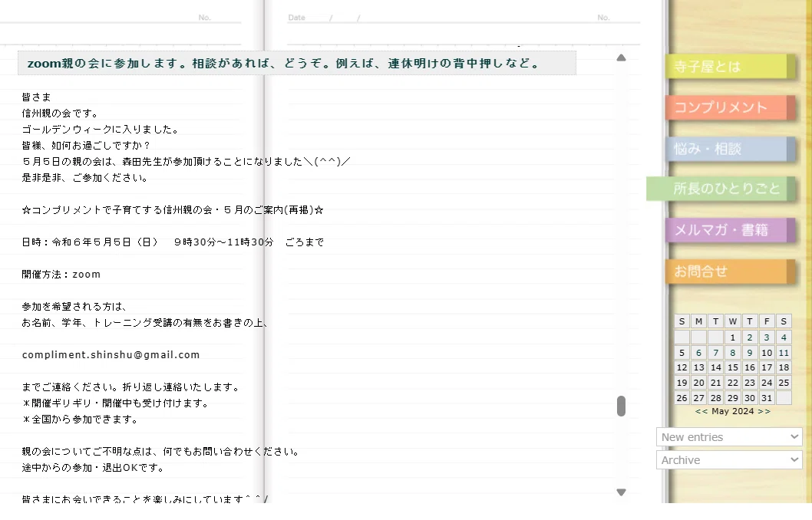Select calendar date 6
This screenshot has width=812, height=520.
(x=699, y=353)
